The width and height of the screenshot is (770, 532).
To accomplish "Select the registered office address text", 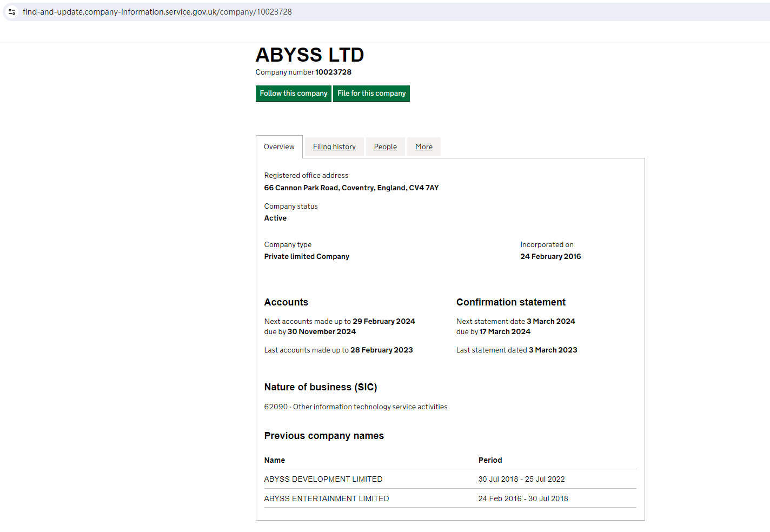I will point(351,188).
